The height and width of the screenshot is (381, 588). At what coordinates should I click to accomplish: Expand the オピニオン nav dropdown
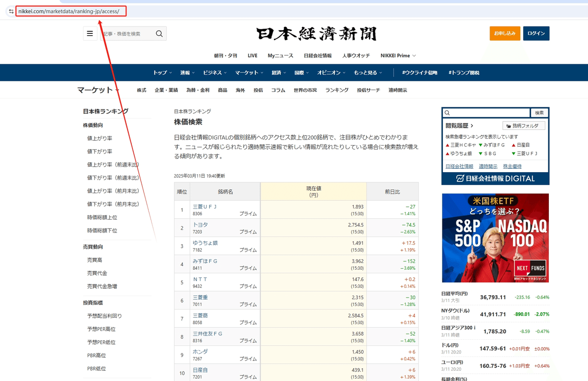(331, 73)
